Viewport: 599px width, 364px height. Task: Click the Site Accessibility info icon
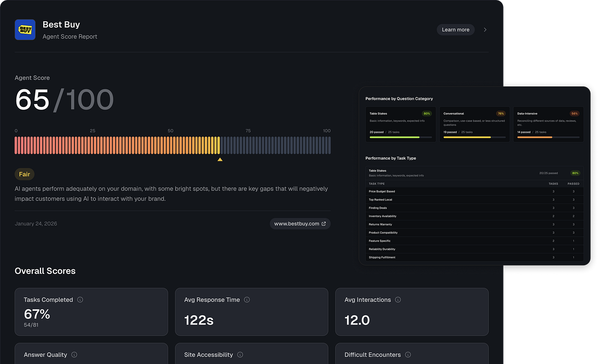(240, 355)
